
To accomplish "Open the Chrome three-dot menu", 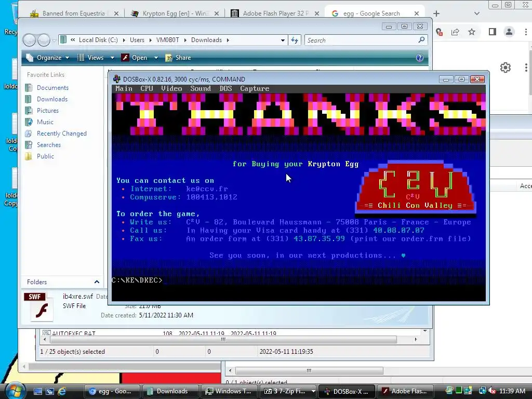I will pyautogui.click(x=526, y=32).
